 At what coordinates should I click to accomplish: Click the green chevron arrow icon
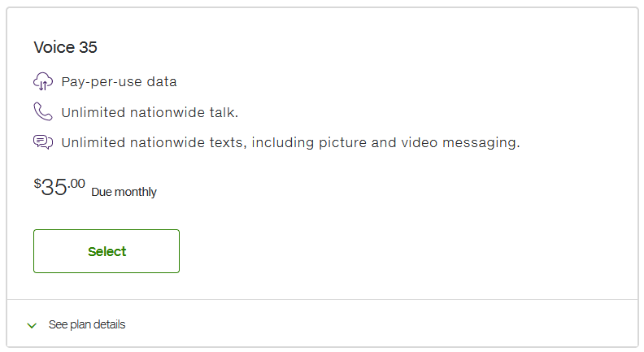(x=32, y=325)
